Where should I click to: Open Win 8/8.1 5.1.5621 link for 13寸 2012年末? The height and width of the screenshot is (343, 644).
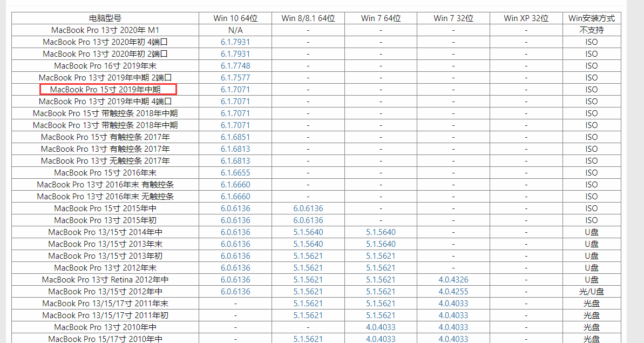point(308,268)
